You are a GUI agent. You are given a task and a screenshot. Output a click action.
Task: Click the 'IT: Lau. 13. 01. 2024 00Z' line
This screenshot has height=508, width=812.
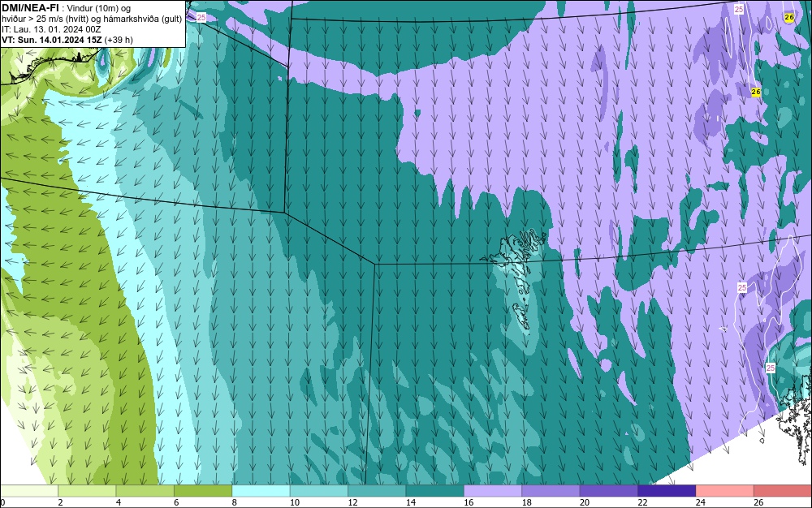point(51,29)
